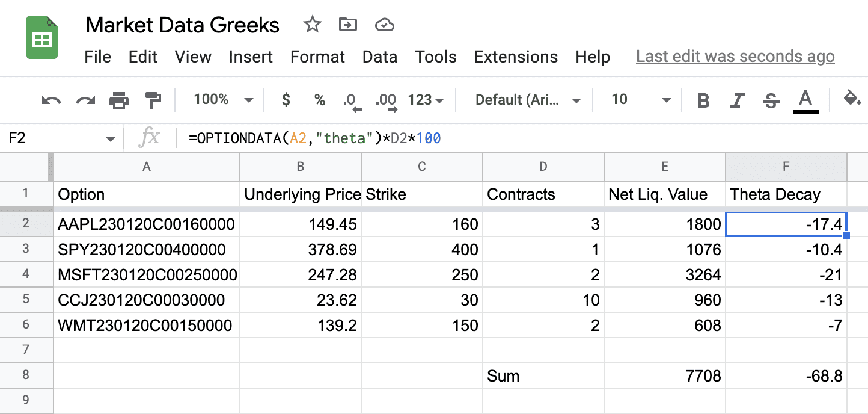Viewport: 868px width, 414px height.
Task: Open the fill color picker
Action: click(x=852, y=99)
